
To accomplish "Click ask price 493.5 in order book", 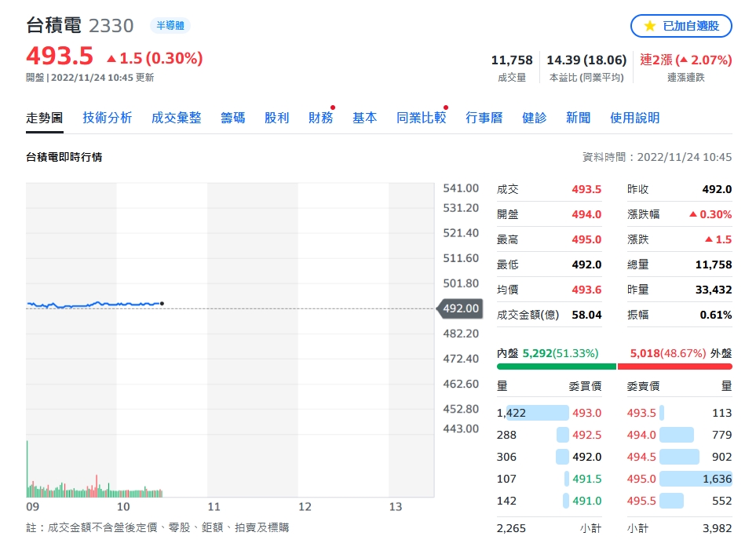I will click(641, 413).
